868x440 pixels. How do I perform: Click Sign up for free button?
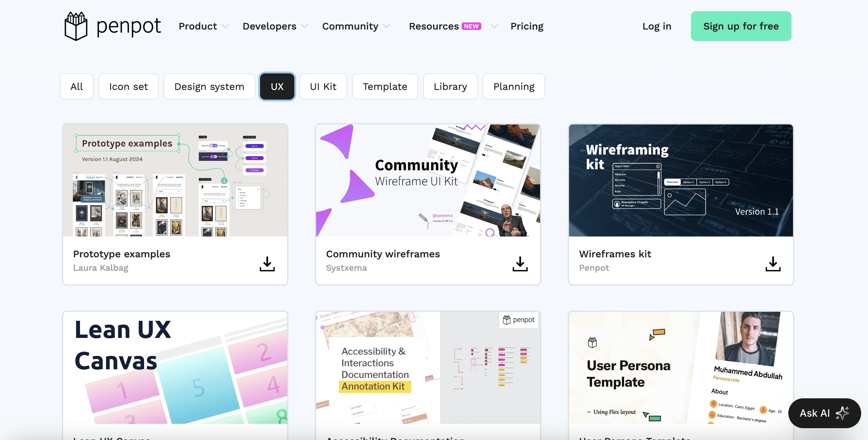741,26
